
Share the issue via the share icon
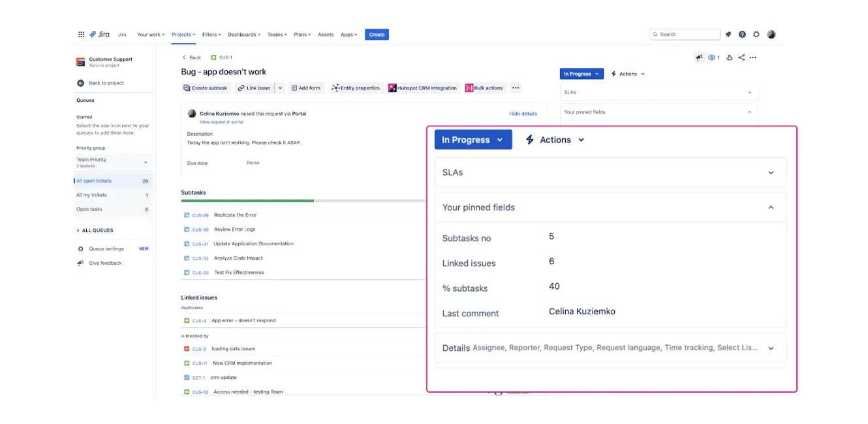point(741,57)
